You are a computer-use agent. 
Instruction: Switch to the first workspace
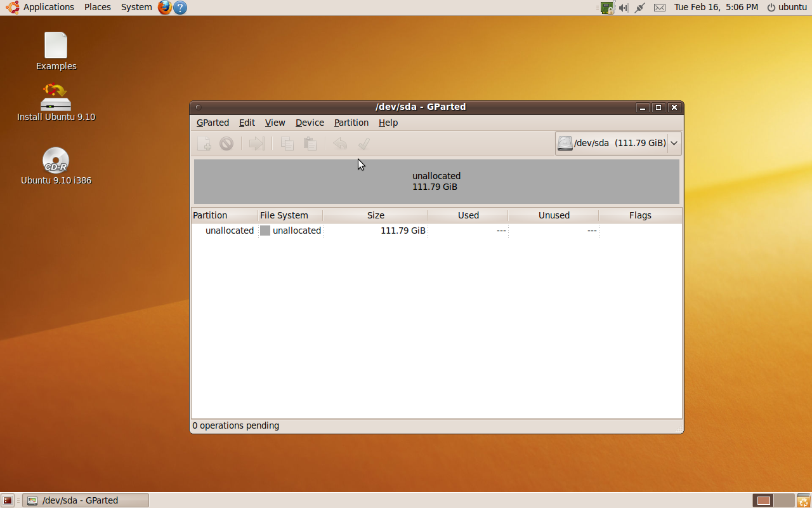click(x=763, y=500)
